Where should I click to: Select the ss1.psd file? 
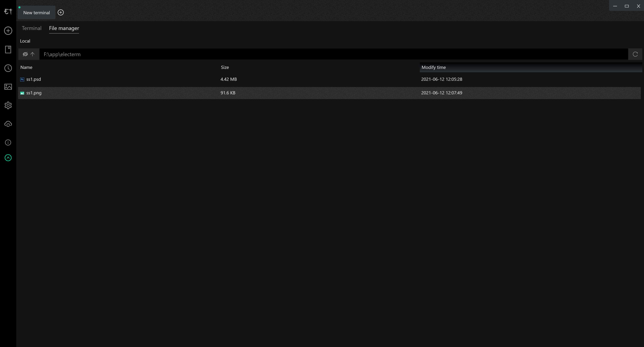point(34,79)
